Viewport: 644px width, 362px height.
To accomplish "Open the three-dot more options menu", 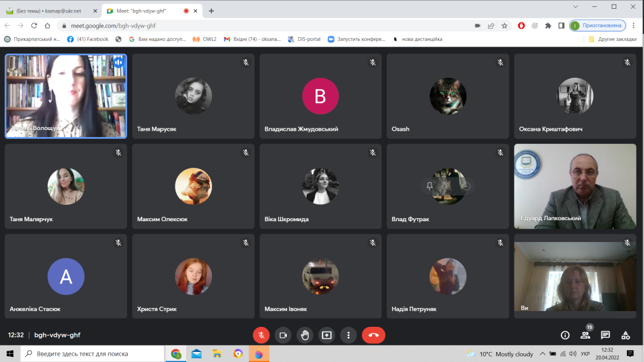I will (348, 335).
